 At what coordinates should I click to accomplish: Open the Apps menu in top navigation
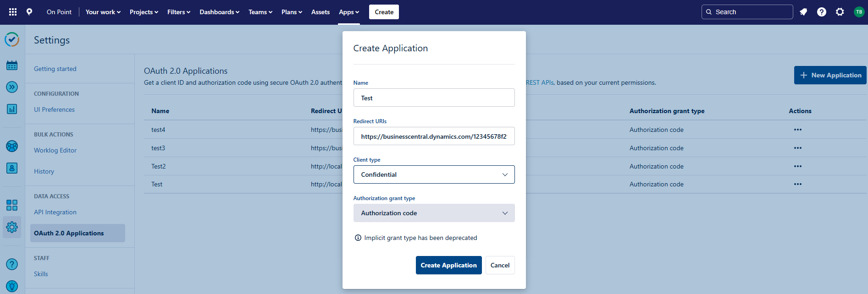click(x=348, y=12)
